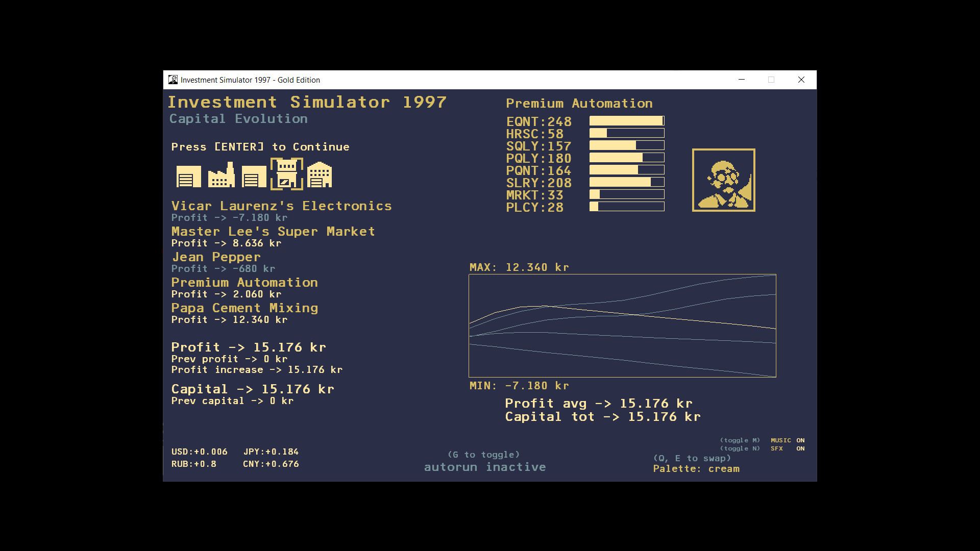This screenshot has width=980, height=551.
Task: Select Master Lee's Super Market
Action: pyautogui.click(x=273, y=231)
